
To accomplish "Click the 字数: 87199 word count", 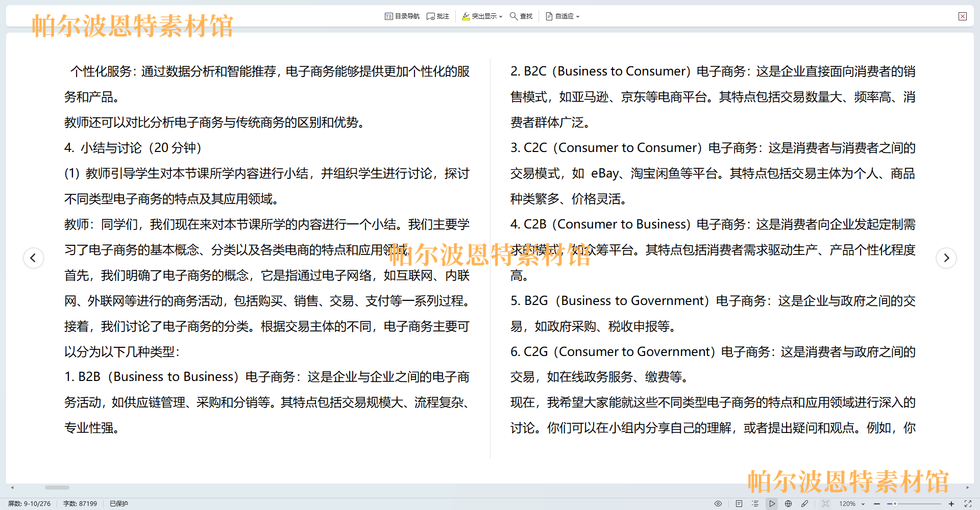I will pyautogui.click(x=80, y=503).
